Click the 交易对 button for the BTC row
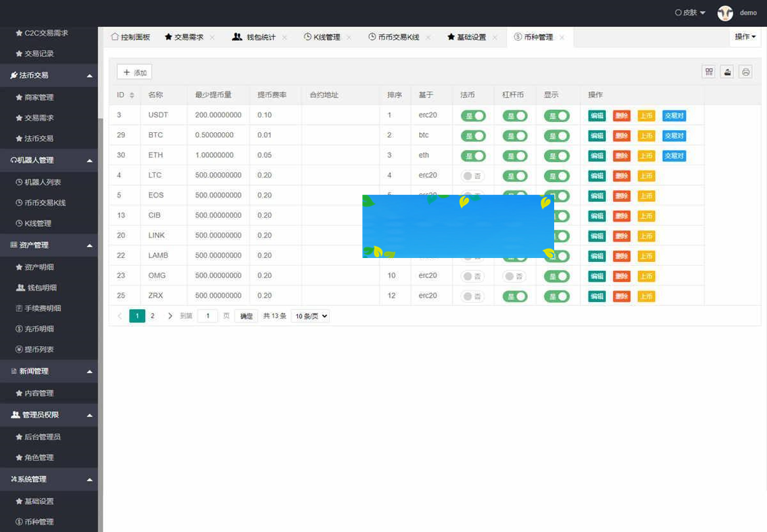The height and width of the screenshot is (532, 767). [674, 135]
